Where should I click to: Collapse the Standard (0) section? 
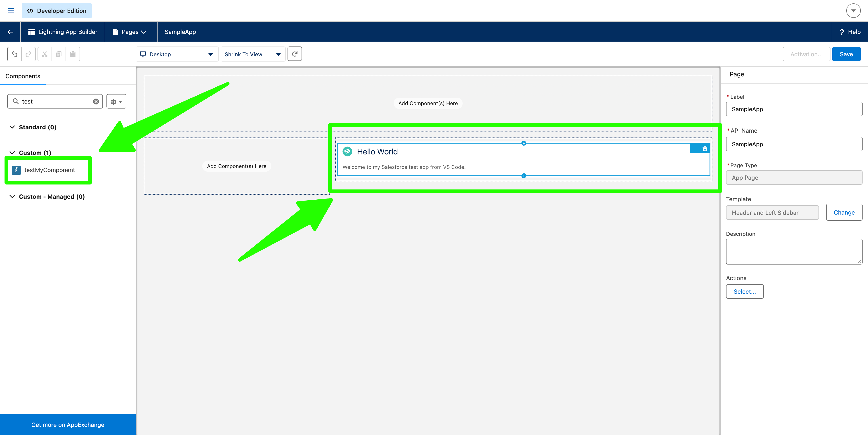tap(12, 127)
